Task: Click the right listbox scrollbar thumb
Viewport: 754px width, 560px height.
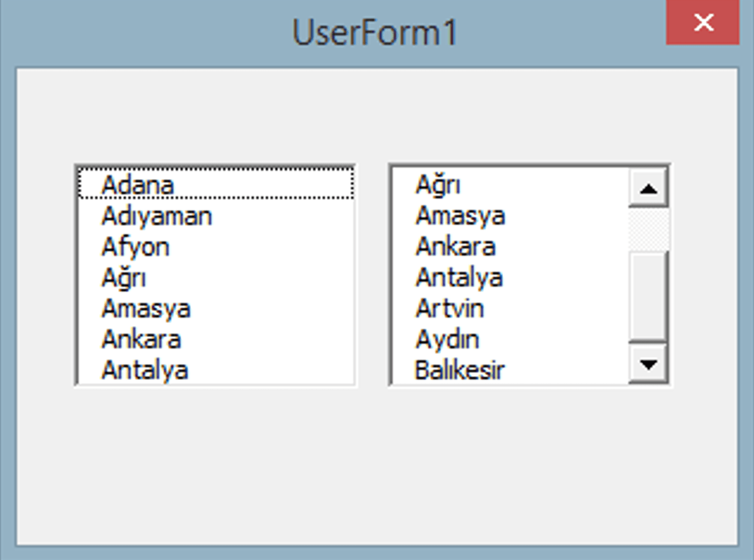Action: 648,297
